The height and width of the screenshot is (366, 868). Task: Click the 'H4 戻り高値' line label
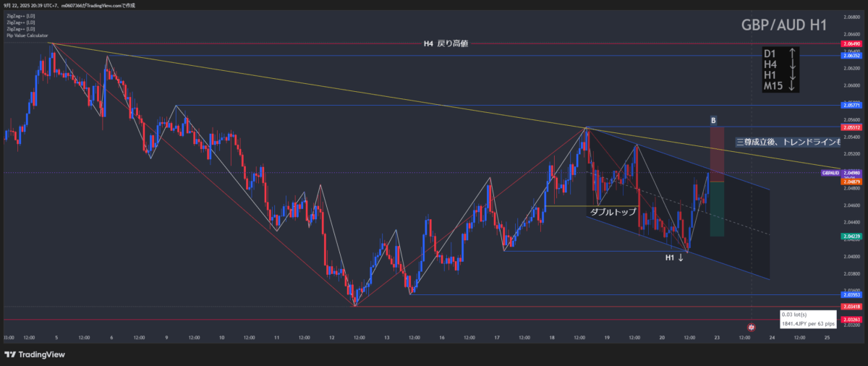446,44
